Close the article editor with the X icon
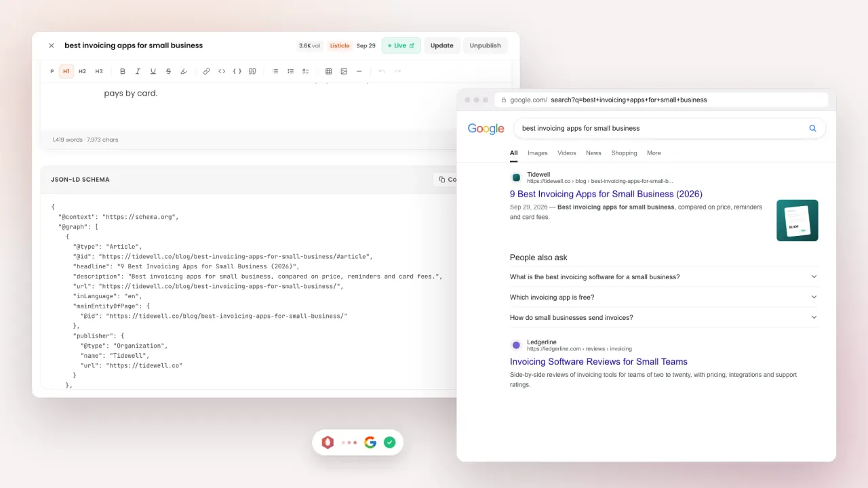 click(52, 45)
